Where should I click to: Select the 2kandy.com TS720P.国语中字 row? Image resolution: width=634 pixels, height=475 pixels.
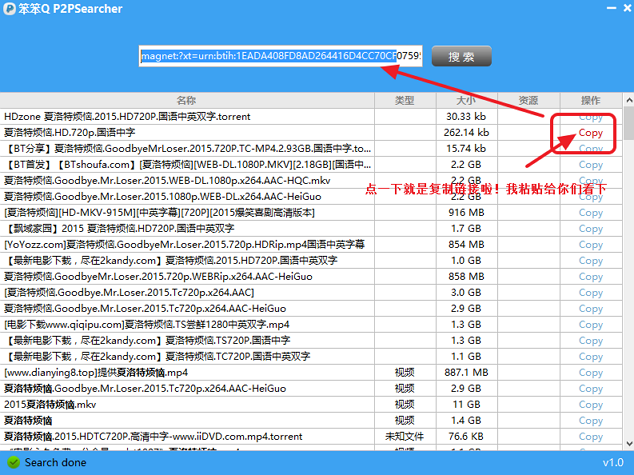coord(311,341)
